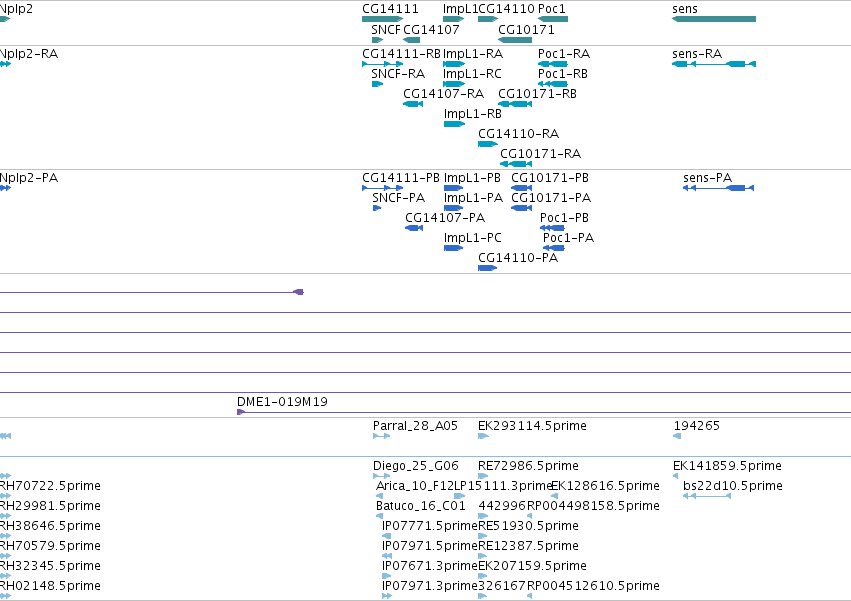The width and height of the screenshot is (851, 601).
Task: Select the ImpL1-PA protein feature
Action: pyautogui.click(x=453, y=208)
